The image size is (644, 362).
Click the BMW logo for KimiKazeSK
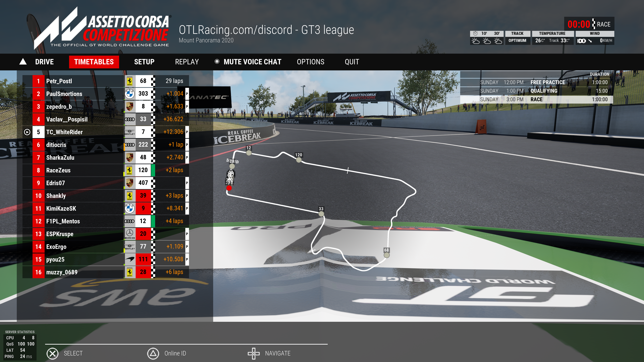pos(129,208)
